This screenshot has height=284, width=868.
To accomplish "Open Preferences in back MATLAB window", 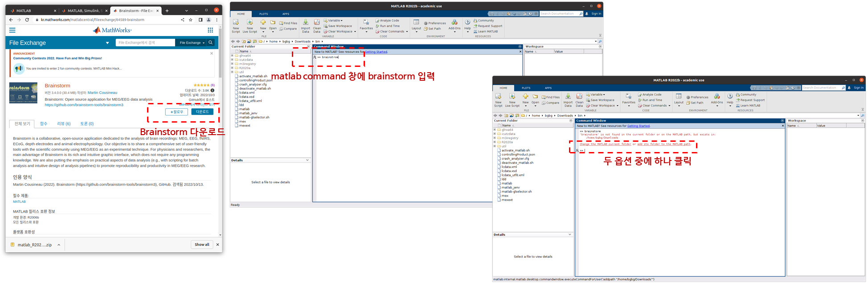I will 434,23.
